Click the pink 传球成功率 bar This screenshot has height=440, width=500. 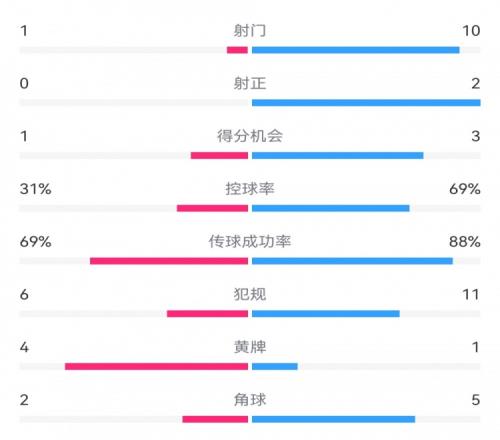tap(169, 261)
